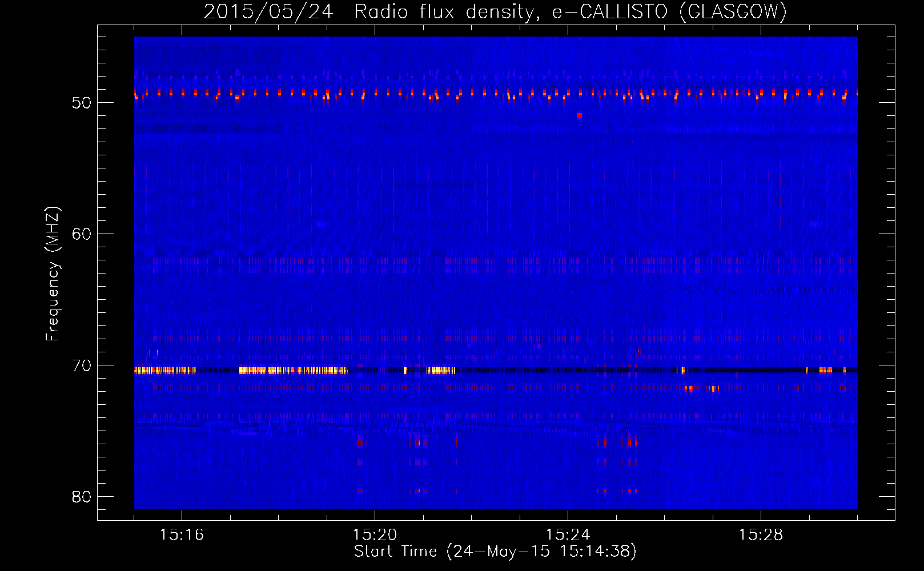924x571 pixels.
Task: Click the 70 frequency tick label
Action: (82, 365)
